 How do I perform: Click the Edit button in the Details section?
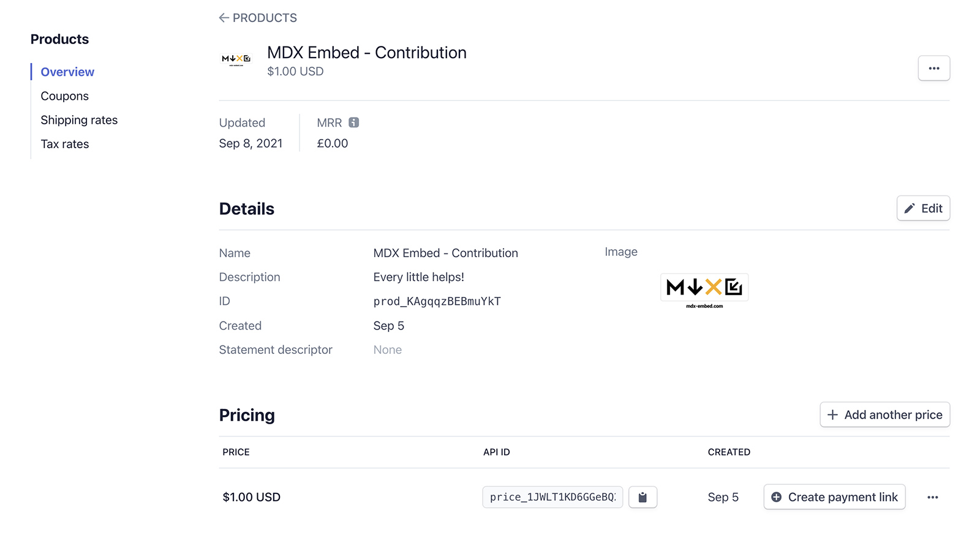923,208
